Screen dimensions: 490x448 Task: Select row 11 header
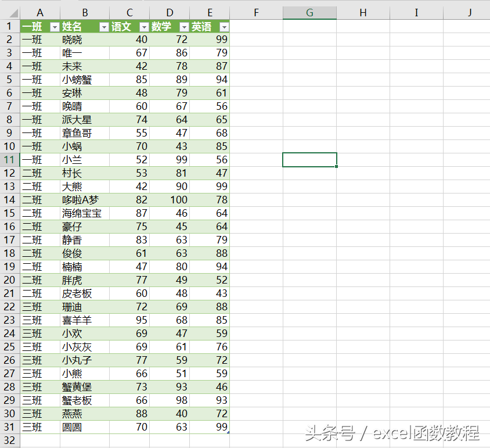coord(10,160)
